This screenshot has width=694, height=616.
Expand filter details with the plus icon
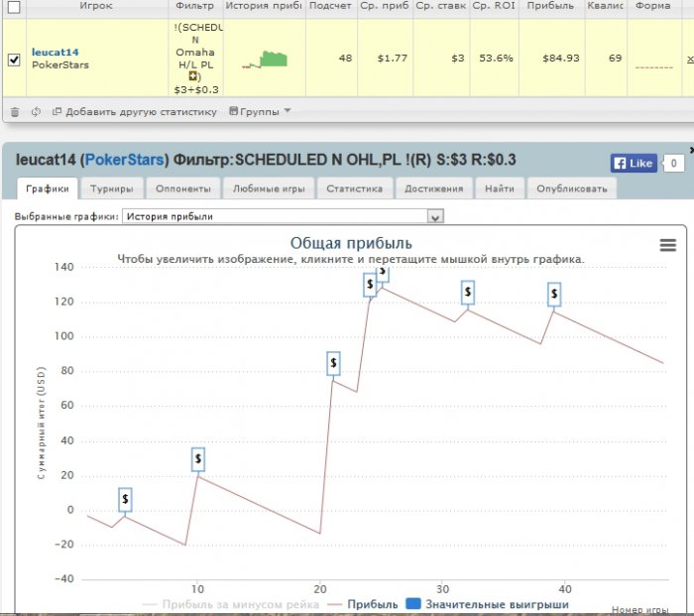194,75
